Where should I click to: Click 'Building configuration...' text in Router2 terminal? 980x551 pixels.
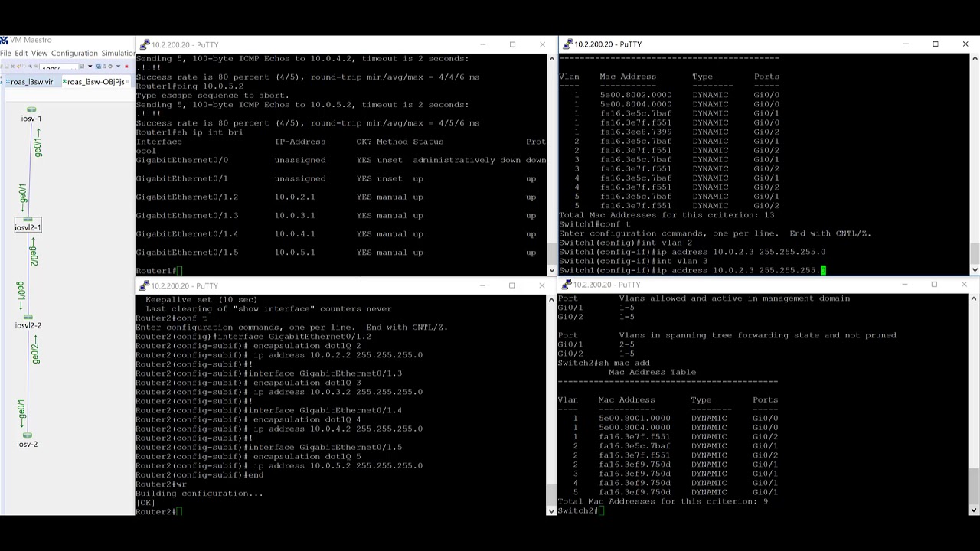pyautogui.click(x=199, y=494)
